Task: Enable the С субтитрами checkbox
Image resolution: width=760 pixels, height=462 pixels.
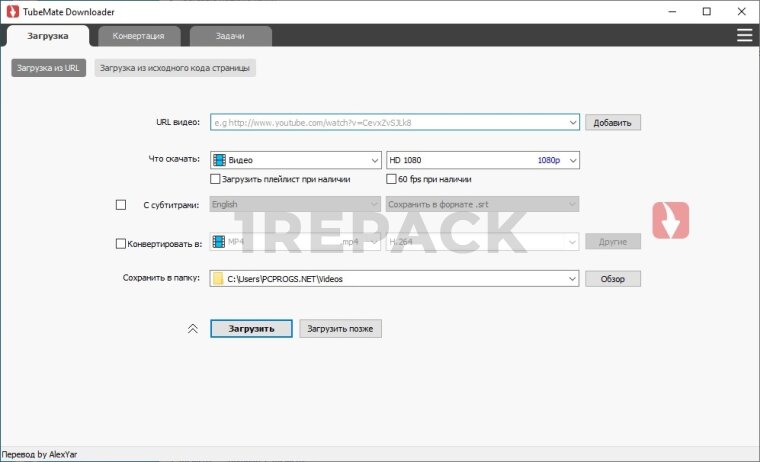Action: 121,204
